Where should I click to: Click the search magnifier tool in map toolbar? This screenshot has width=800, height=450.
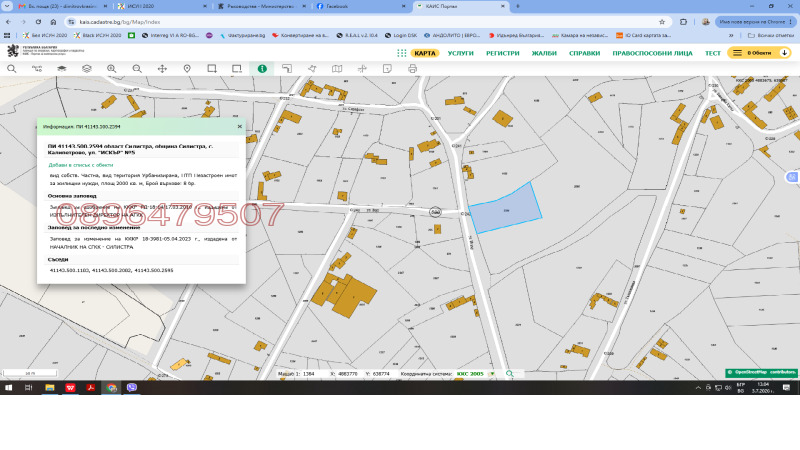pos(12,68)
